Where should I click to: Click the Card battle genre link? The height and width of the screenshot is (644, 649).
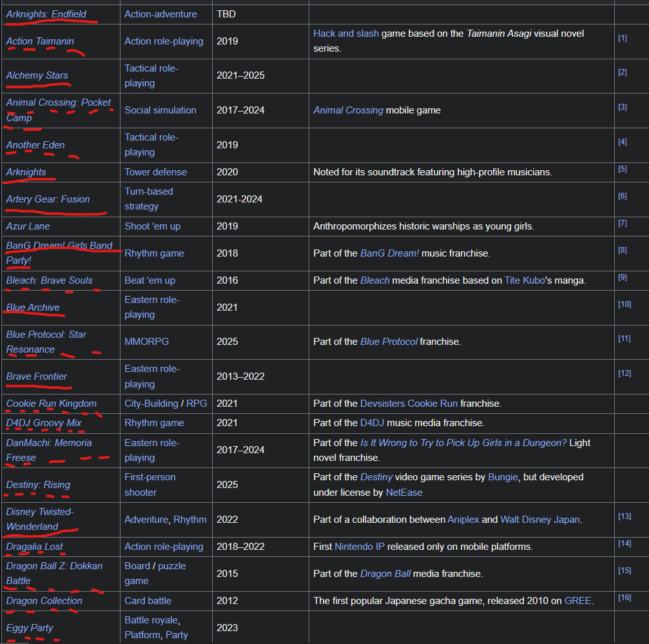point(148,601)
